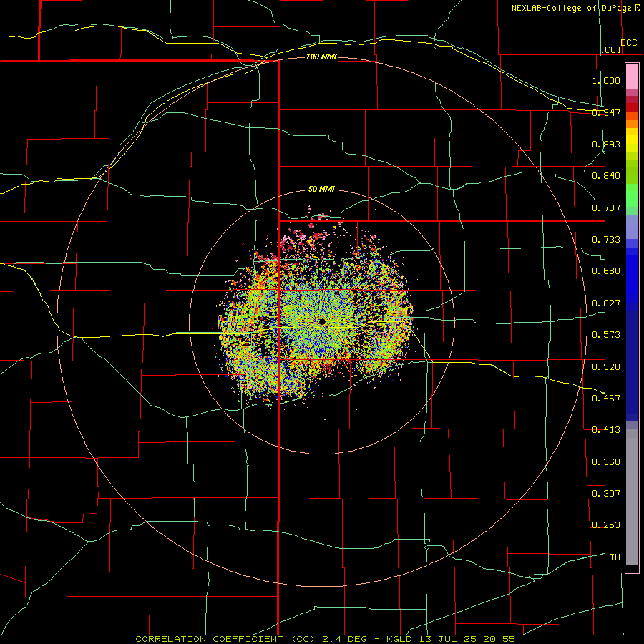
Task: Click the [CC] scale unit label
Action: pos(611,49)
